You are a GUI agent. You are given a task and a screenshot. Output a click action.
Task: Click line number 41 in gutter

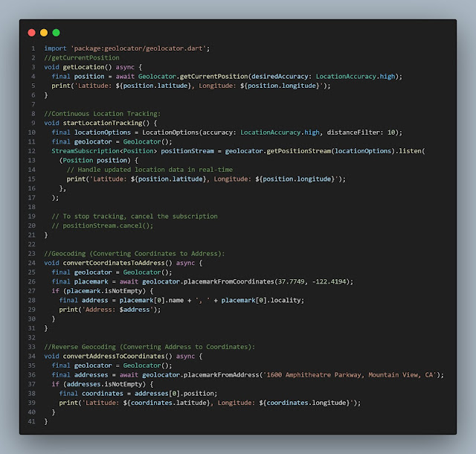(31, 421)
